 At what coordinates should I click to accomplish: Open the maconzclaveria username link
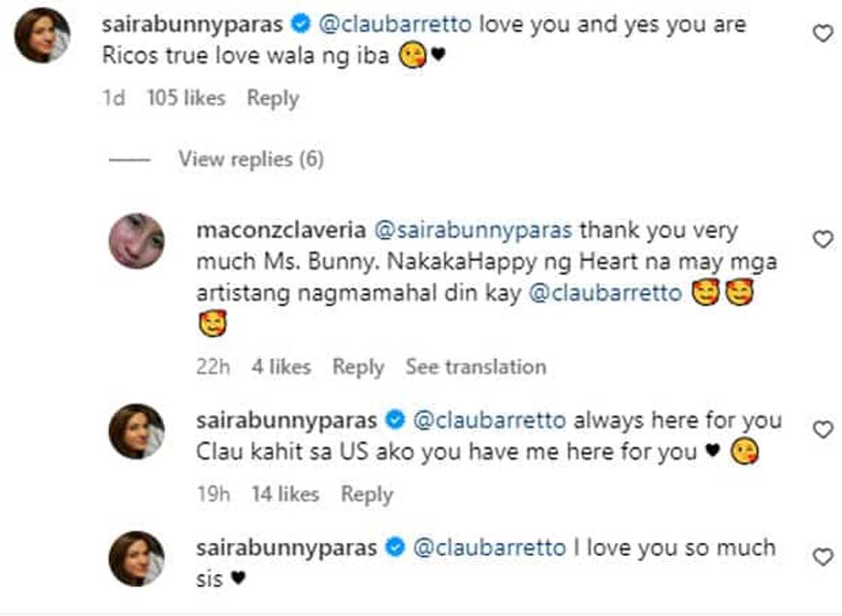(x=281, y=230)
